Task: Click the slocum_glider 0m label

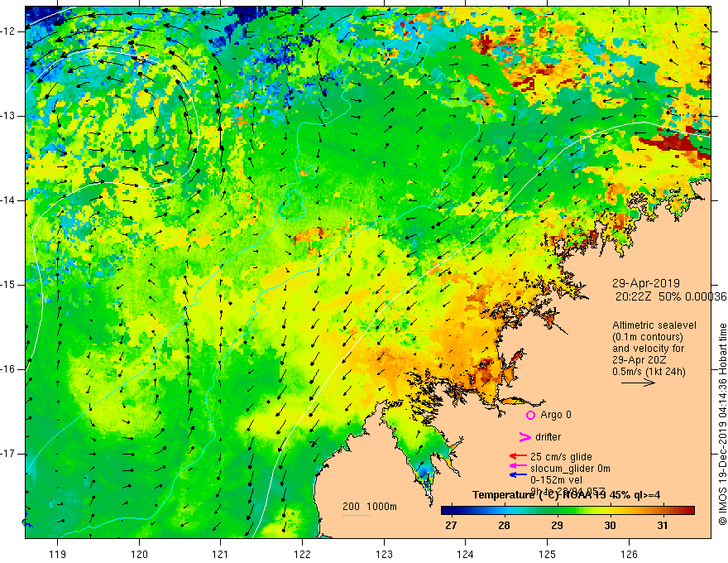Action: [570, 469]
